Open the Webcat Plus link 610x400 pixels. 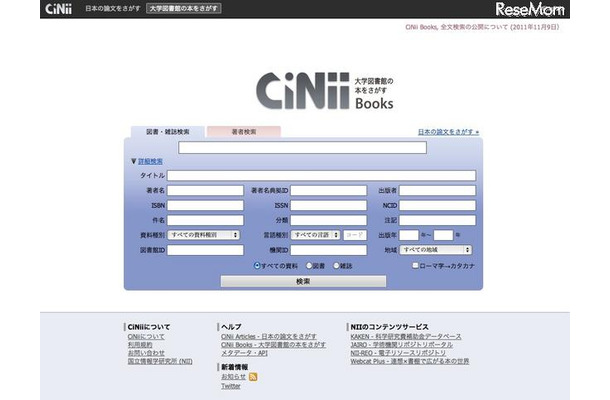(x=410, y=361)
